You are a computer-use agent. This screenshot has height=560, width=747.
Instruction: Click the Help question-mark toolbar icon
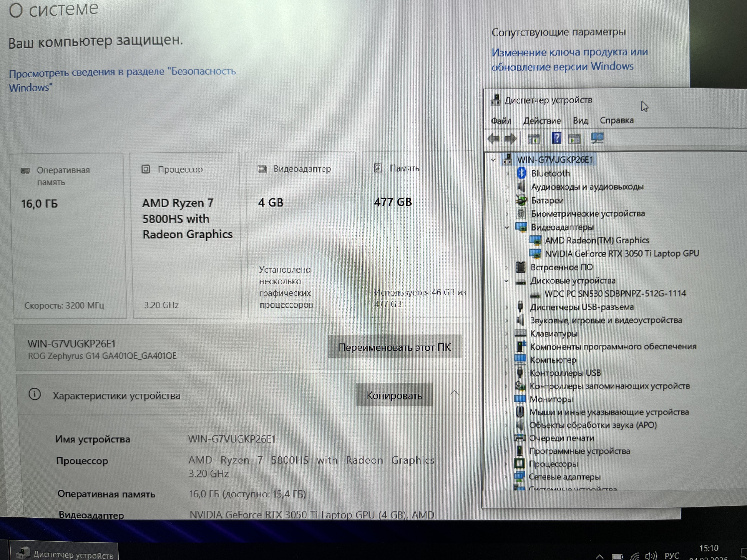click(556, 138)
